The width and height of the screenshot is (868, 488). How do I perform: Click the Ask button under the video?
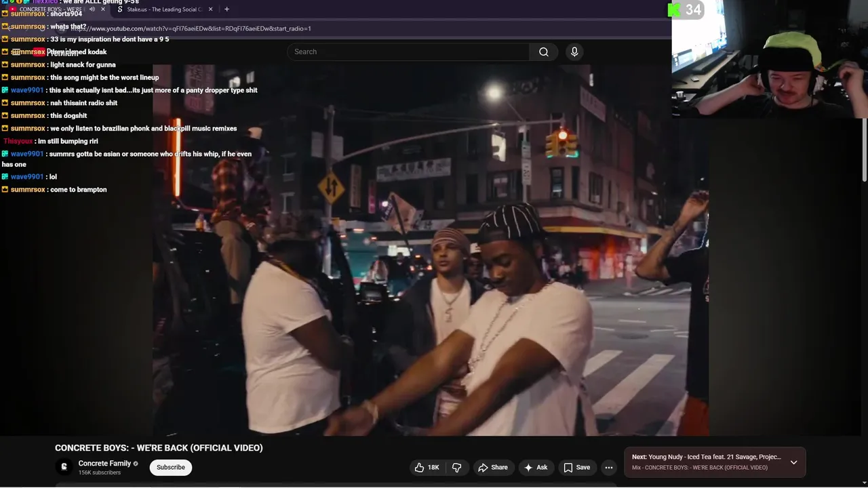(x=536, y=468)
